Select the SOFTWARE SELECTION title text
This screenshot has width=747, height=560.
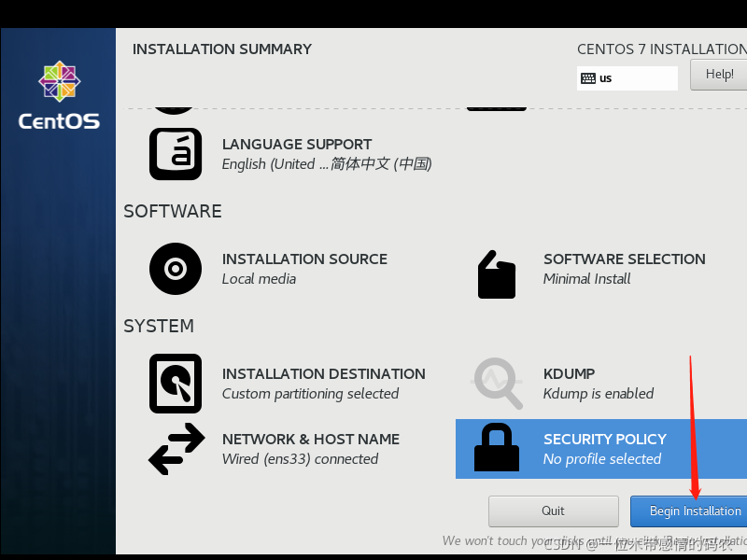click(x=624, y=259)
